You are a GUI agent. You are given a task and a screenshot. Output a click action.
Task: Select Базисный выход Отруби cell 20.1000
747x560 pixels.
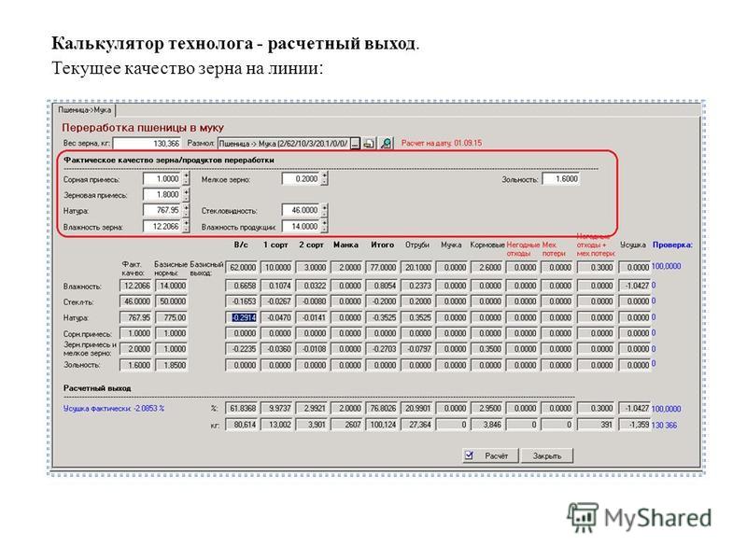click(417, 268)
